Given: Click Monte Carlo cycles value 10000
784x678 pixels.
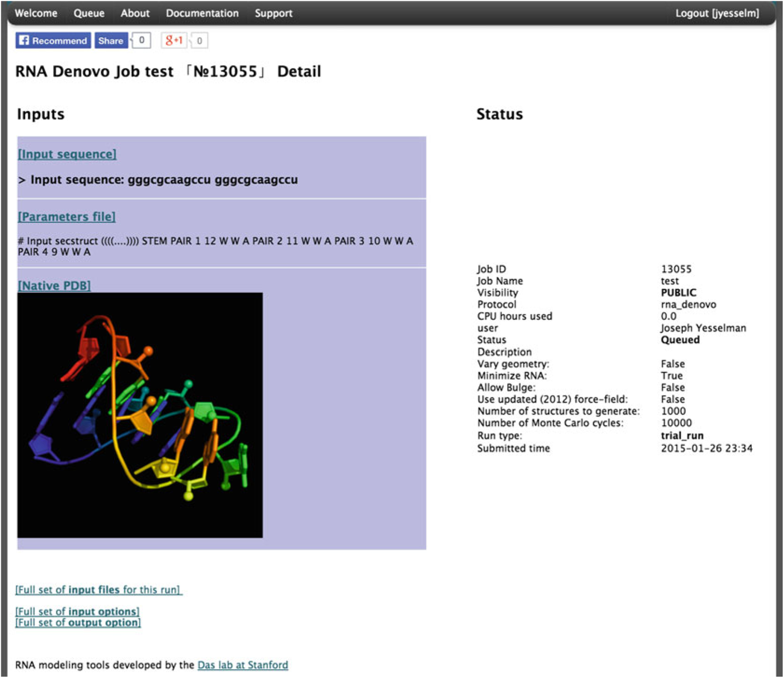Looking at the screenshot, I should click(676, 423).
